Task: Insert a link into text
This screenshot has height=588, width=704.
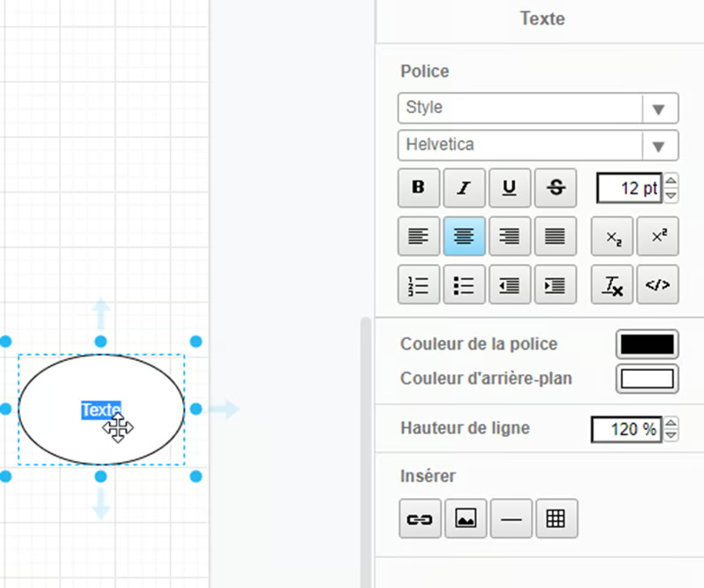Action: (420, 519)
